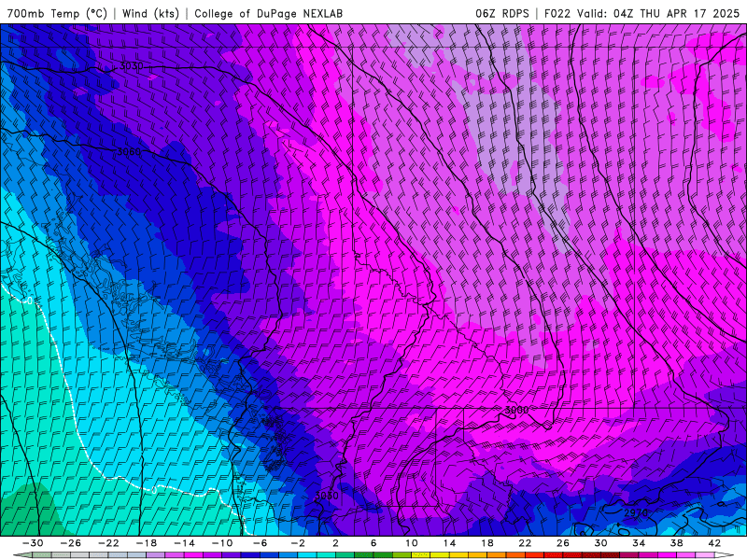This screenshot has width=747, height=560.
Task: Click the '34' colorbar tick label
Action: [x=639, y=543]
